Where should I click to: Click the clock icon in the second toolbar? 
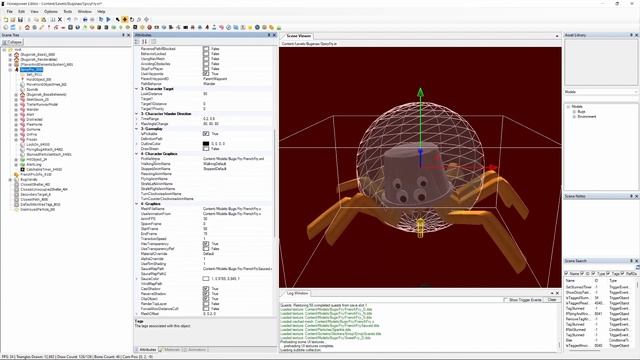[x=229, y=27]
